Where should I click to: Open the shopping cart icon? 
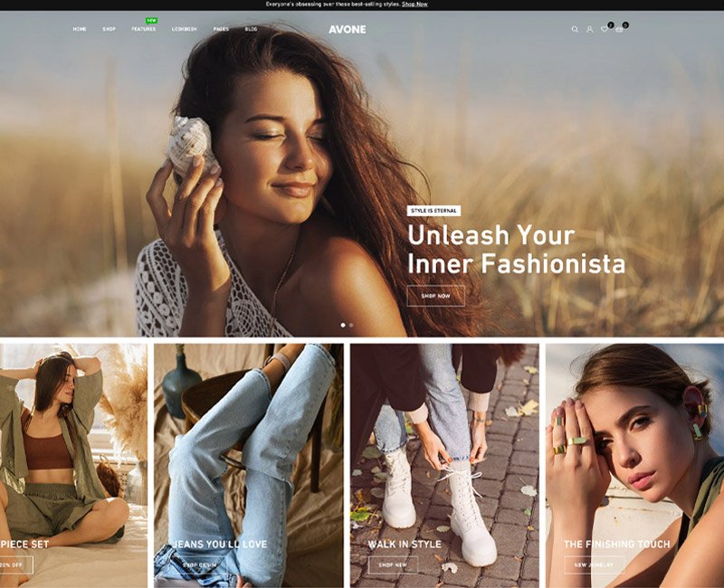click(x=619, y=29)
